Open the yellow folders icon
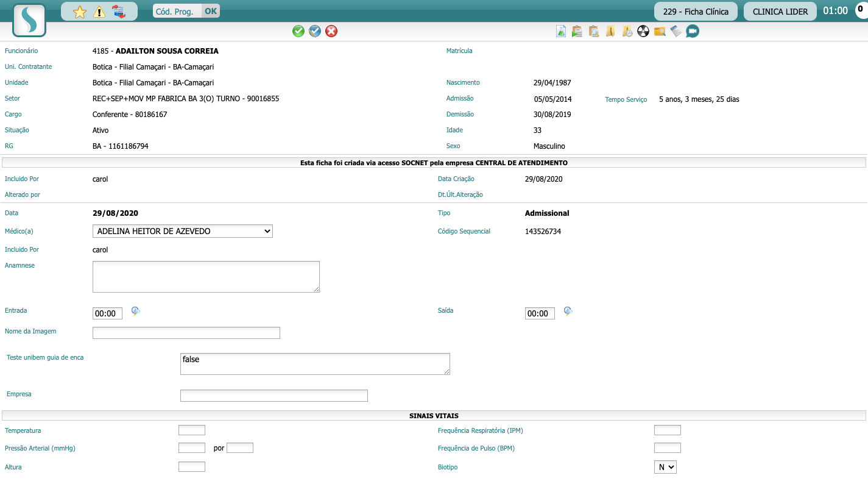This screenshot has width=868, height=481. [610, 31]
